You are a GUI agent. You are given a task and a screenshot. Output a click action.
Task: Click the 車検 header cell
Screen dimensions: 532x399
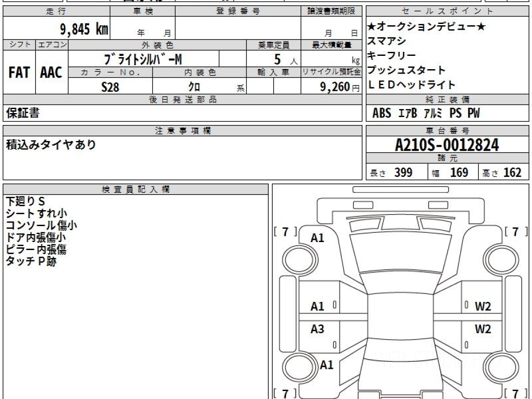click(143, 12)
